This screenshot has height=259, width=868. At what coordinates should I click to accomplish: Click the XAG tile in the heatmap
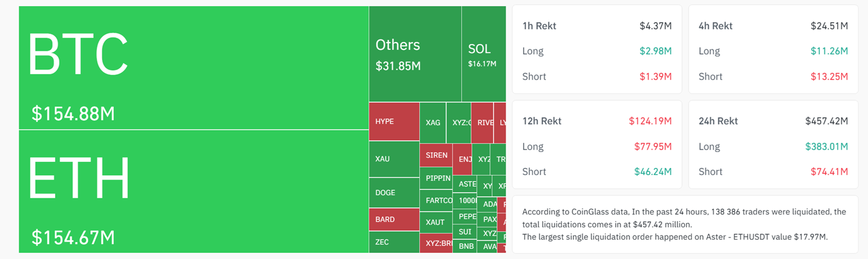tap(433, 122)
